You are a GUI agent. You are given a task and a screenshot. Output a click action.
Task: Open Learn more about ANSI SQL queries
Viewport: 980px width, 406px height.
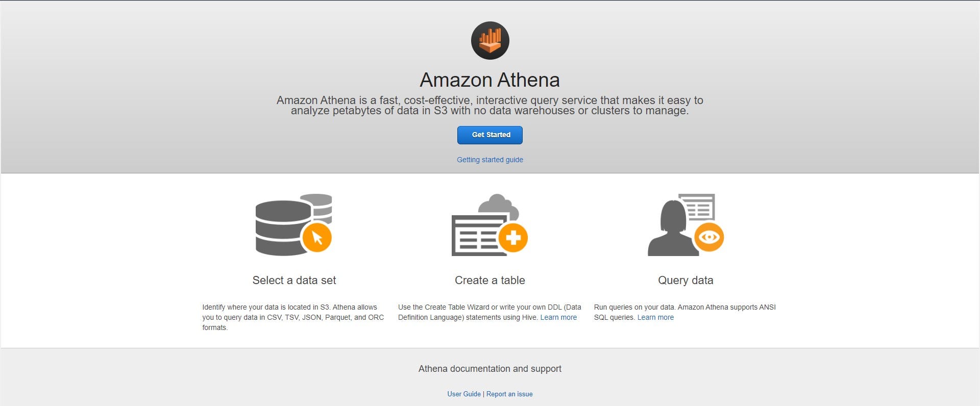(655, 317)
